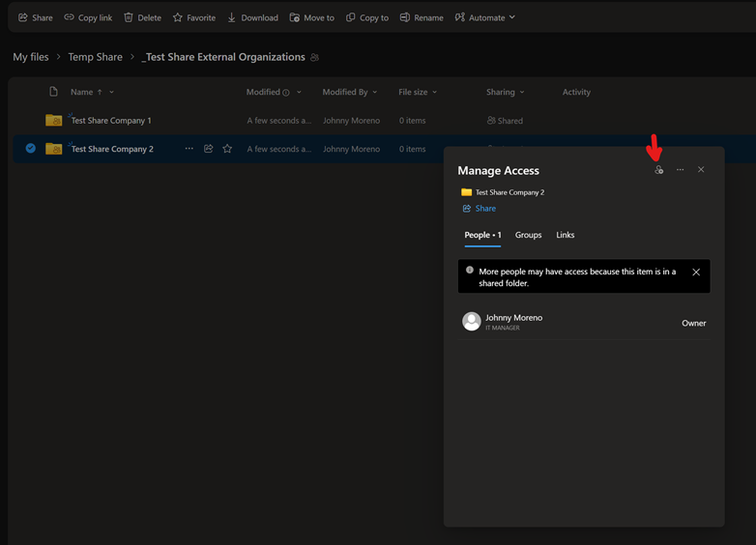Click Copy link in the toolbar
Viewport: 756px width, 545px height.
88,17
